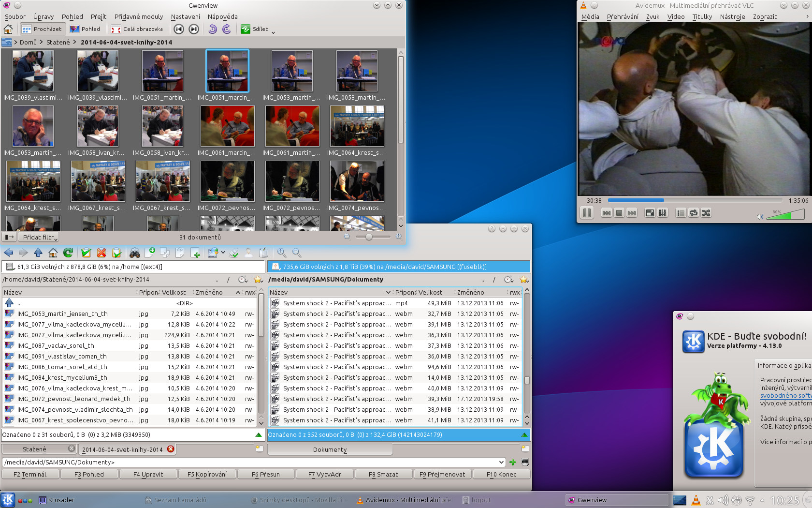Open Média menu in VLC

590,16
